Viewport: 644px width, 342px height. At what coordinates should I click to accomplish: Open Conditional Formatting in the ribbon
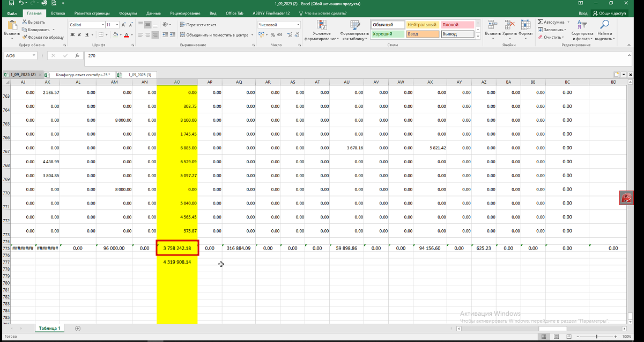click(x=322, y=25)
